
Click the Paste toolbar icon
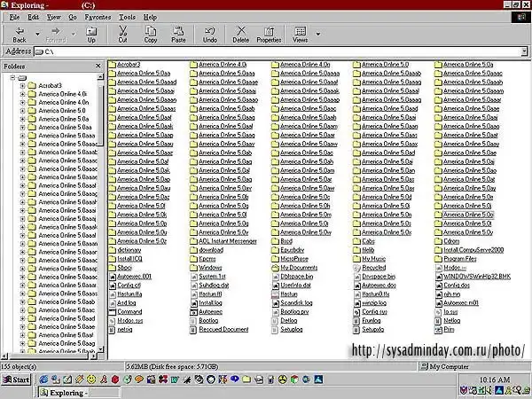point(178,34)
